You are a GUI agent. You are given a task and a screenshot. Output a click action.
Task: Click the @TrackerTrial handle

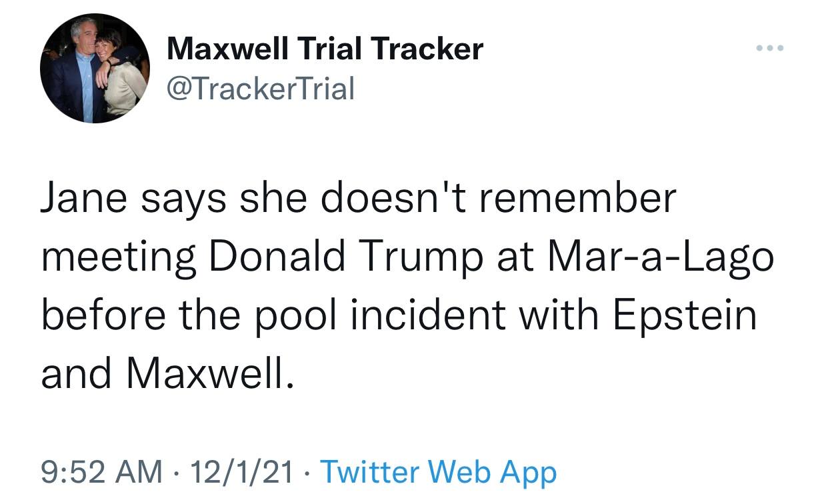click(x=260, y=88)
